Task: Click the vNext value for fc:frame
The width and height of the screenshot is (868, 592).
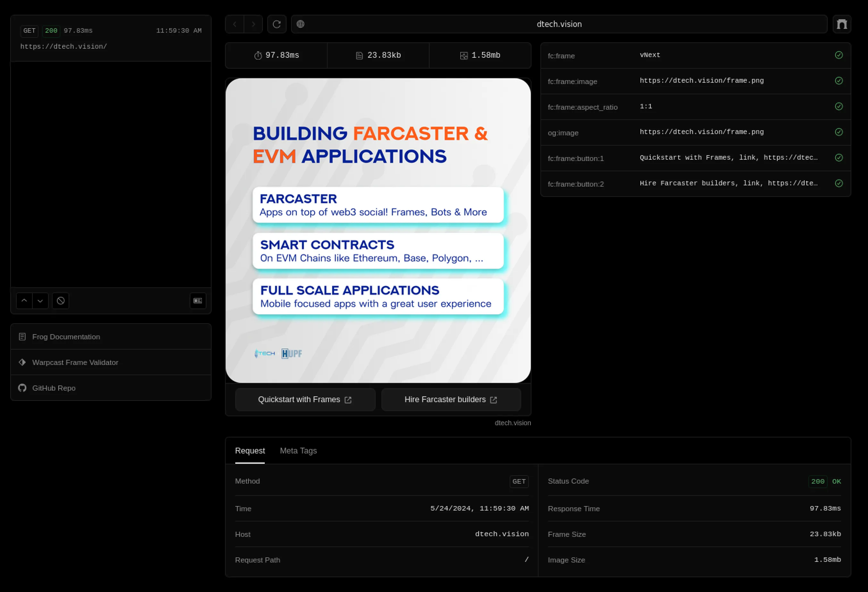Action: [650, 55]
